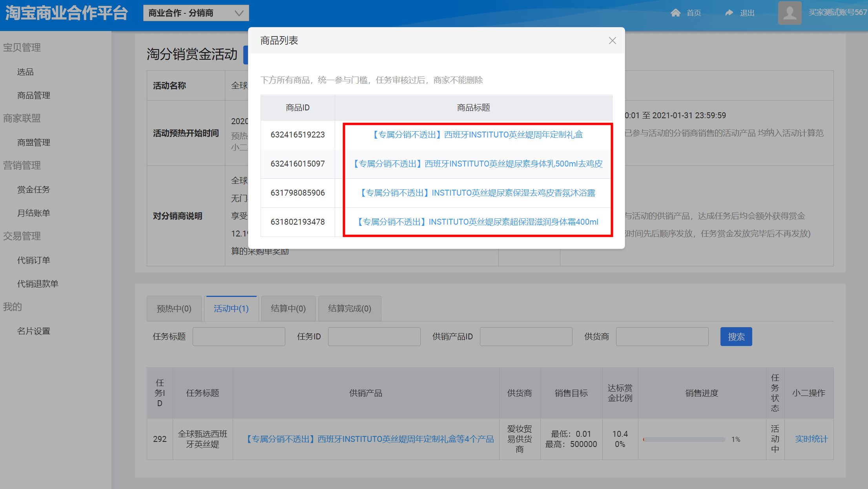Click 我的 sidebar section header

[13, 307]
